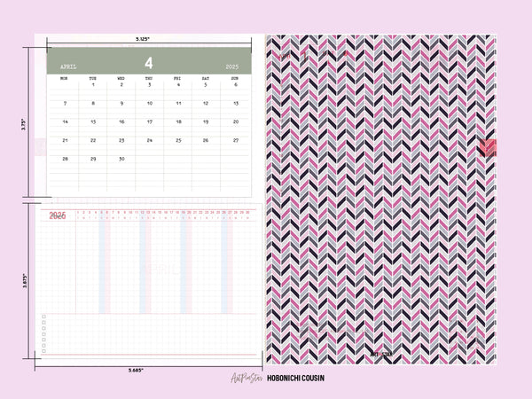Click the 5.125" width dimension label
The image size is (532, 399).
(x=142, y=39)
